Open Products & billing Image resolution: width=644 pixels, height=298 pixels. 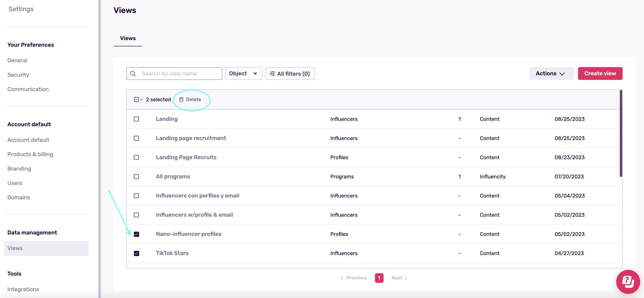point(30,154)
